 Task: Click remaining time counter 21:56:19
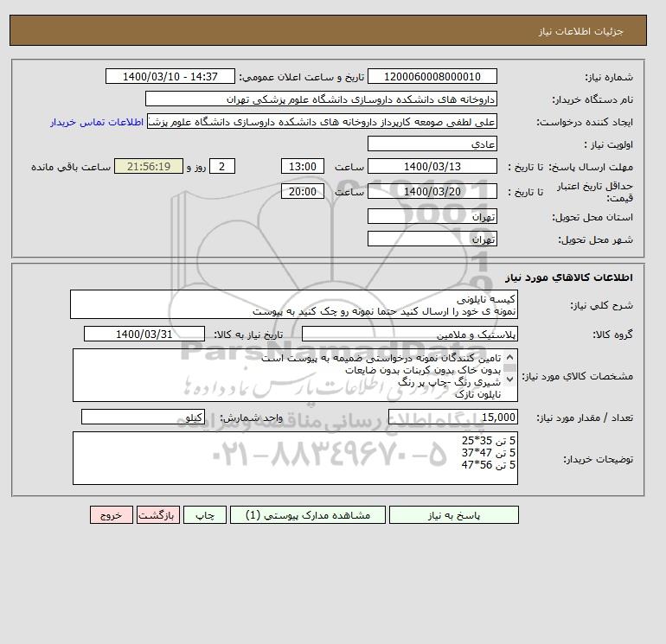pos(149,167)
